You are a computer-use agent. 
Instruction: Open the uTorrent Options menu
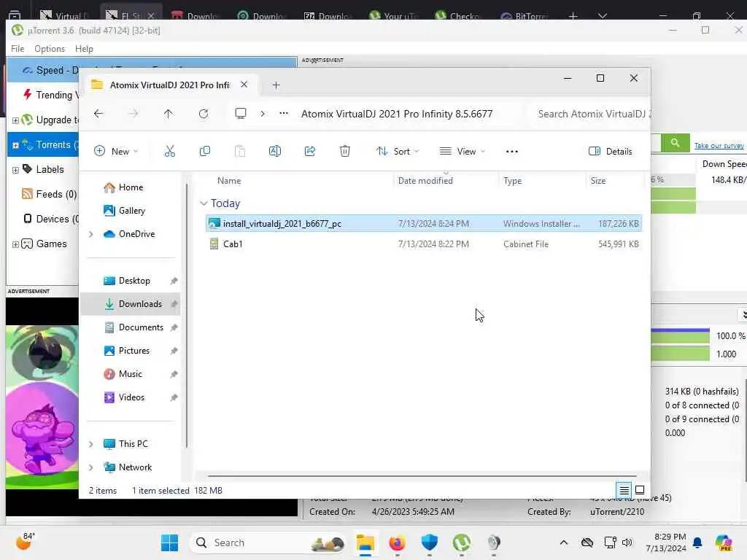(x=50, y=49)
